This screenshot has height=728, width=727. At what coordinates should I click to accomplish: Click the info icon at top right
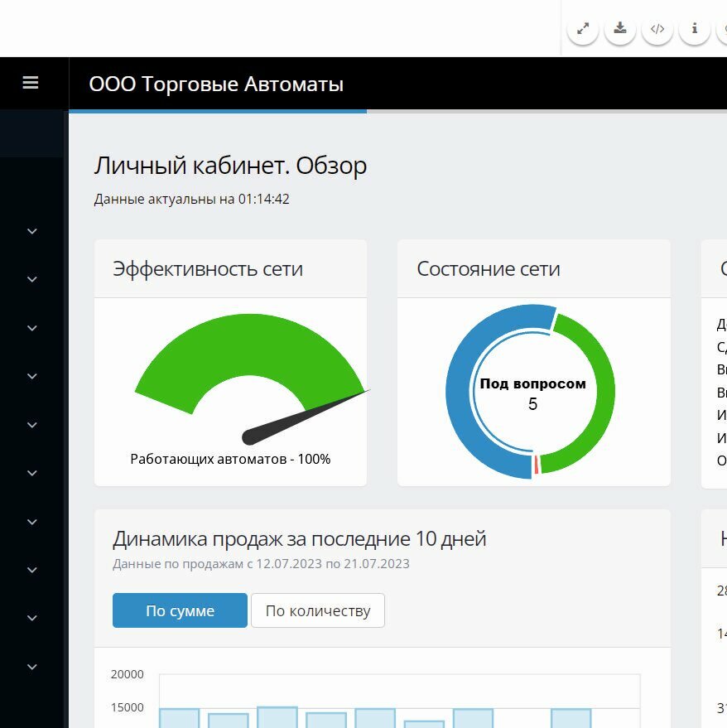[694, 29]
